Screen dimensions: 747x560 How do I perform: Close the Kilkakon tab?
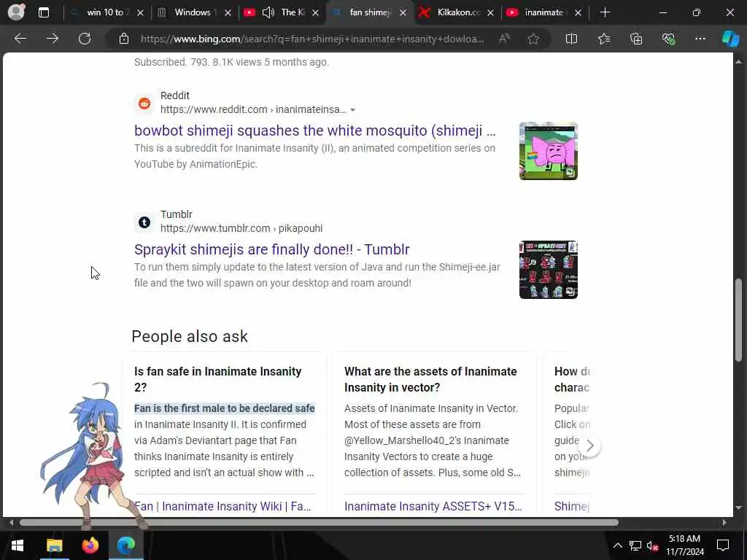tap(491, 13)
